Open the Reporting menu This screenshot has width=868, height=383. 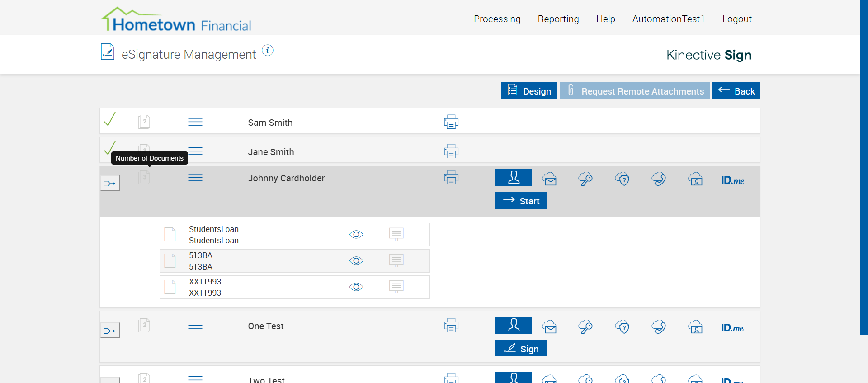(x=558, y=19)
